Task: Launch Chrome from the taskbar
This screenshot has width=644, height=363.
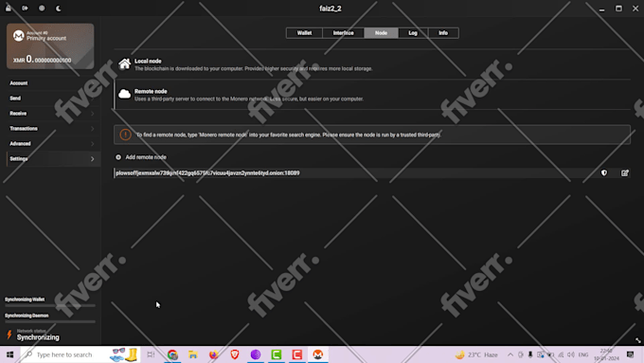Action: point(172,354)
